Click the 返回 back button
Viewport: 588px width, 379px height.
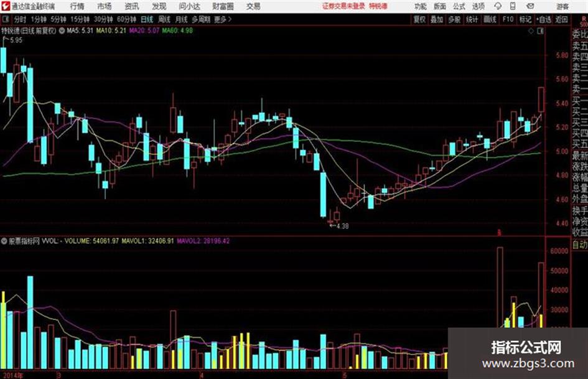(561, 19)
